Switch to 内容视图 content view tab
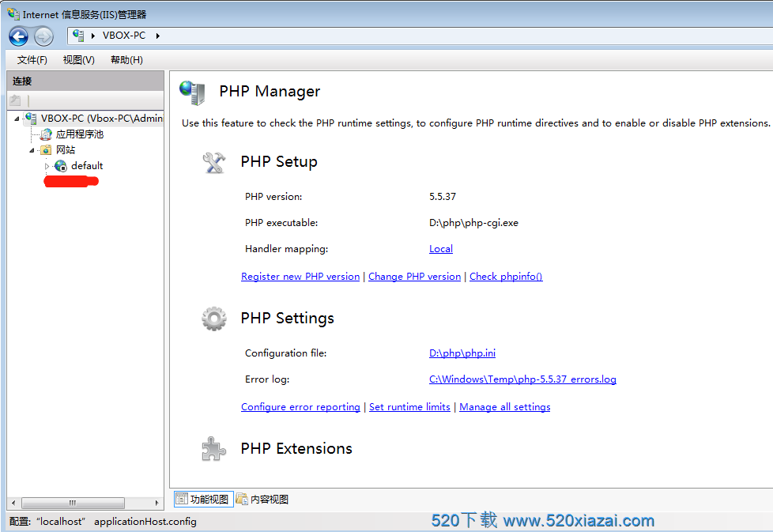The height and width of the screenshot is (532, 773). pos(262,499)
